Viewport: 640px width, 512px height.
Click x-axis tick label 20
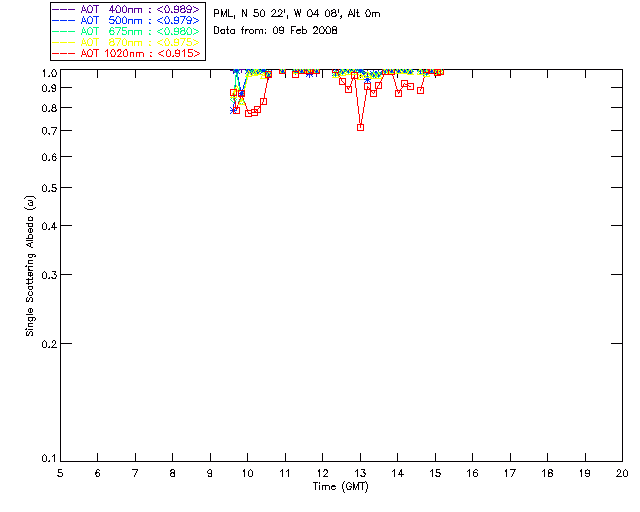pyautogui.click(x=622, y=473)
